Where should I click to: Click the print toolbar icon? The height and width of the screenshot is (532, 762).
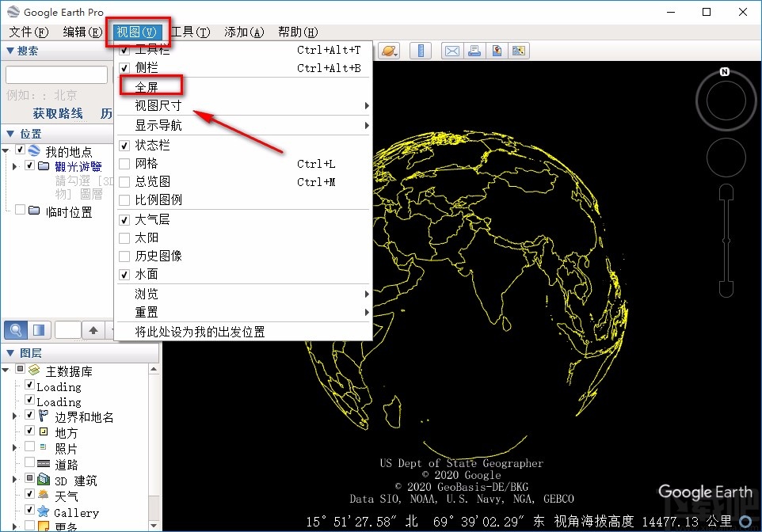pyautogui.click(x=474, y=51)
